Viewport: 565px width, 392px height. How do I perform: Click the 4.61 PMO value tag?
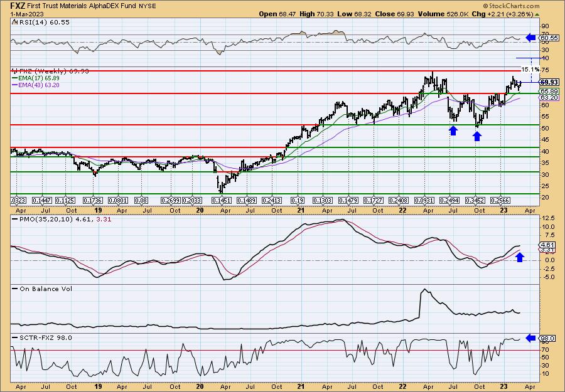pyautogui.click(x=549, y=245)
